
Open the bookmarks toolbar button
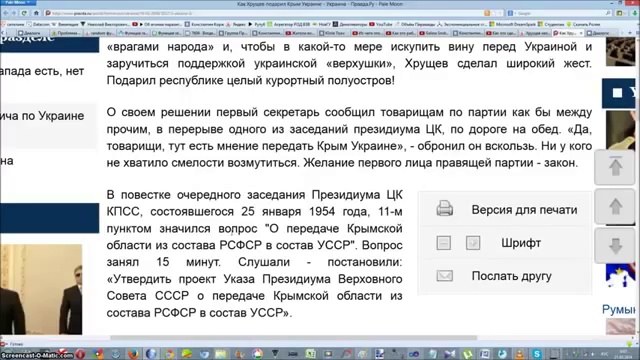pyautogui.click(x=620, y=13)
